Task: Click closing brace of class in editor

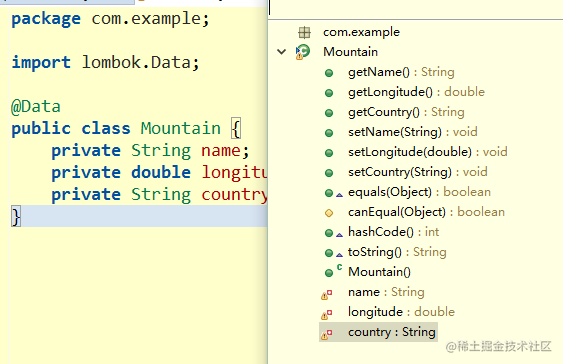Action: pos(16,216)
